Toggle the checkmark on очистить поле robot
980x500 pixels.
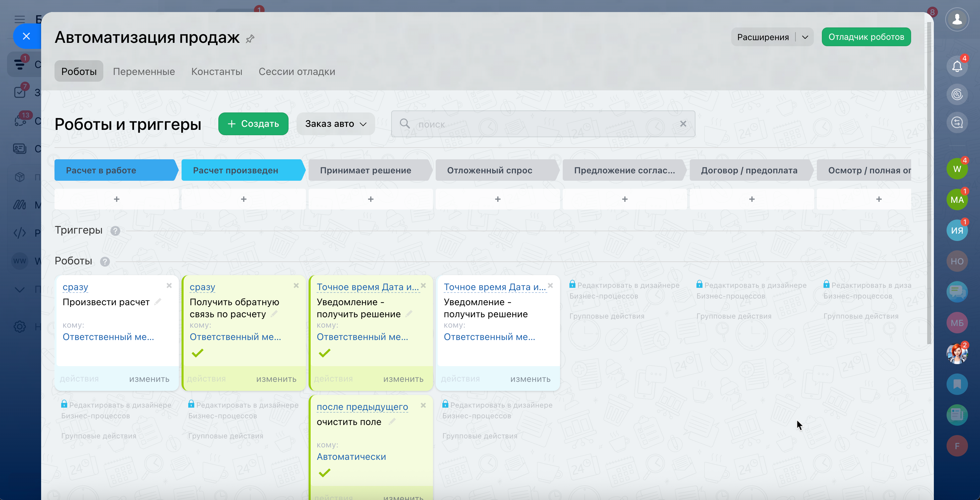pyautogui.click(x=325, y=473)
